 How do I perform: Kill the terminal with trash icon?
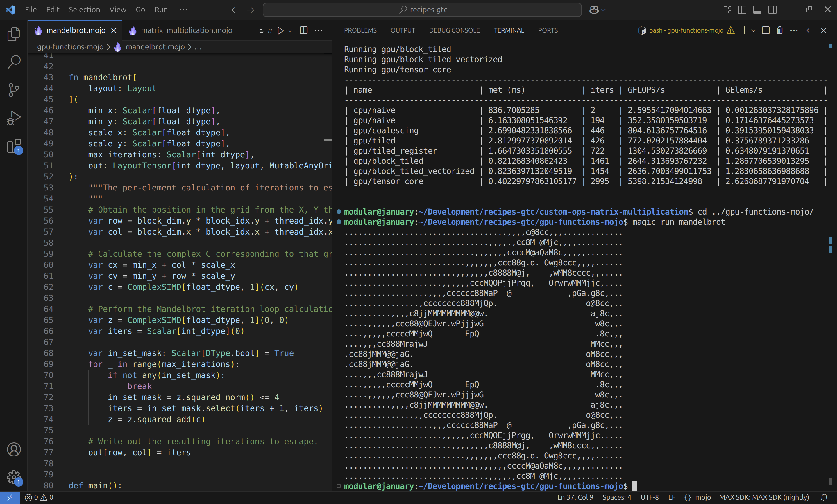[x=779, y=30]
